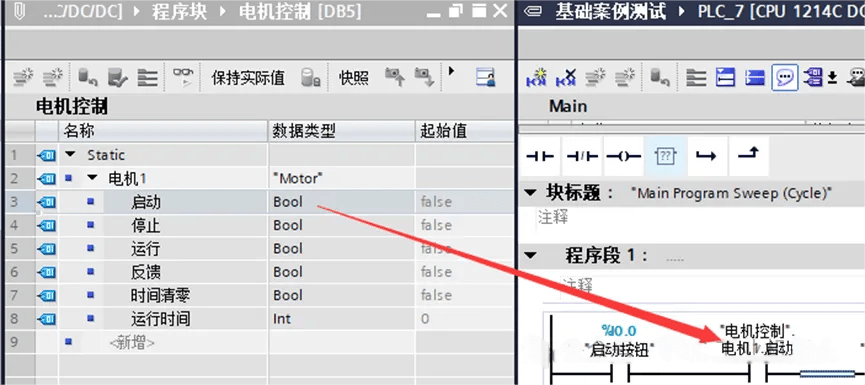Click Insert row icon in Main toolbar
The width and height of the screenshot is (865, 385).
tap(595, 77)
